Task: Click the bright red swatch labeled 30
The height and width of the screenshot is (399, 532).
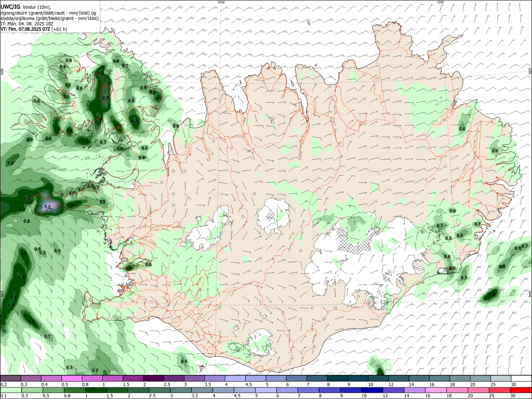Action: click(x=520, y=390)
